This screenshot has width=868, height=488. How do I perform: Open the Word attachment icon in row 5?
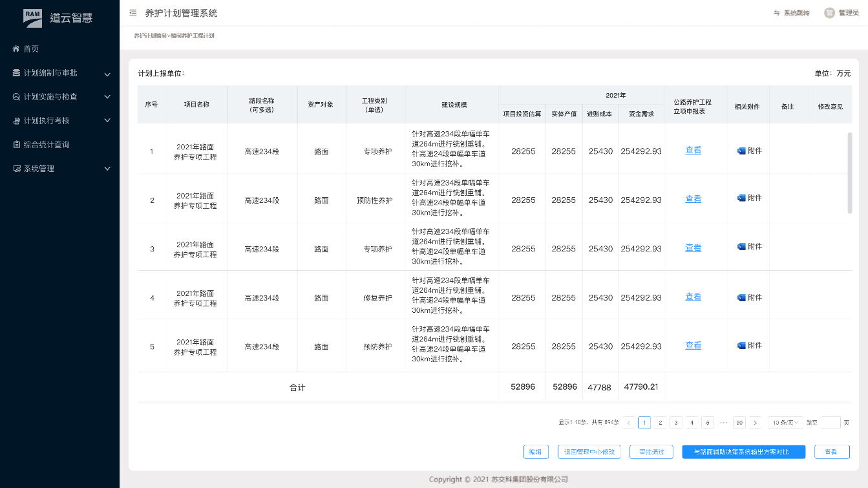click(x=741, y=346)
